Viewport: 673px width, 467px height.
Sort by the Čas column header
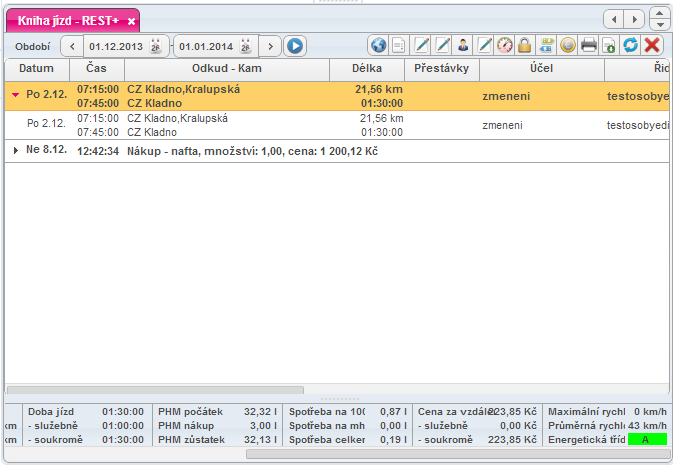coord(97,69)
